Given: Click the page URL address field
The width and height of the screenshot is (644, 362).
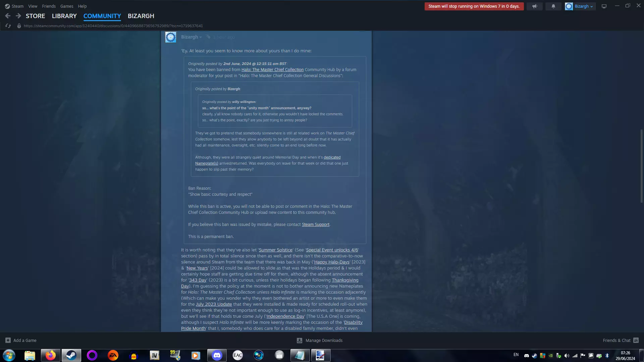Looking at the screenshot, I should pyautogui.click(x=113, y=26).
